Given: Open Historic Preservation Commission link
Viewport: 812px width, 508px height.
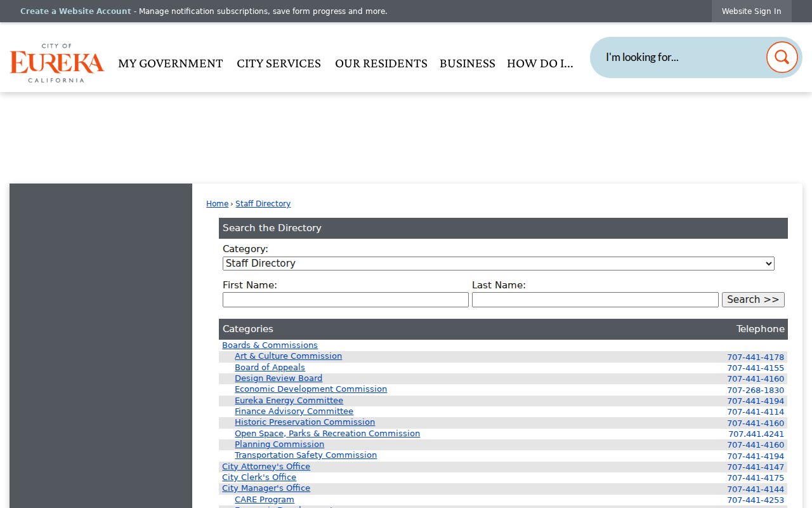Looking at the screenshot, I should tap(304, 422).
